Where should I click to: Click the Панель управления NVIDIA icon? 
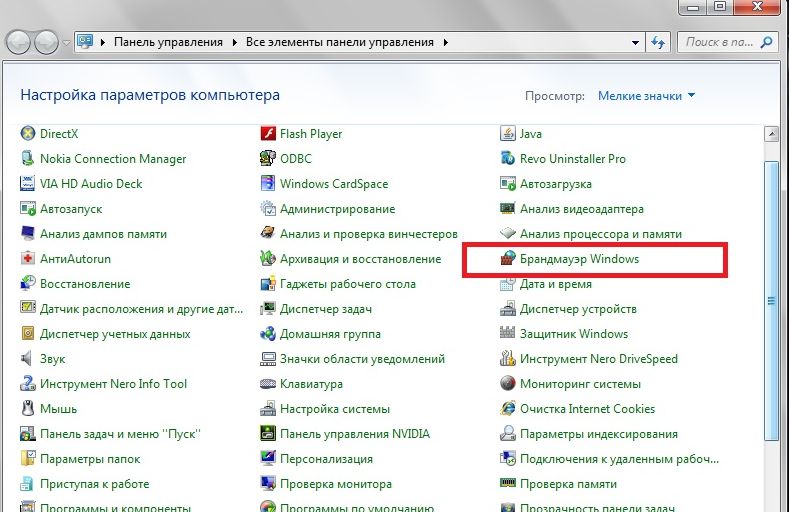coord(268,434)
